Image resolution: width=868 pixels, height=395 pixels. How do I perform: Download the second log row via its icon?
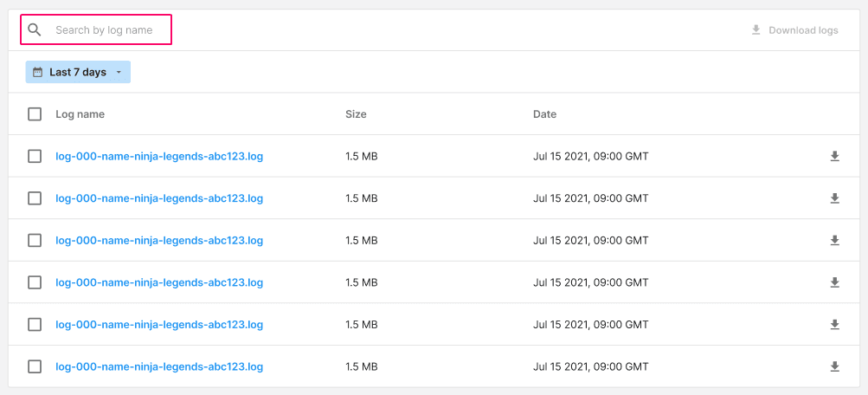pyautogui.click(x=835, y=198)
